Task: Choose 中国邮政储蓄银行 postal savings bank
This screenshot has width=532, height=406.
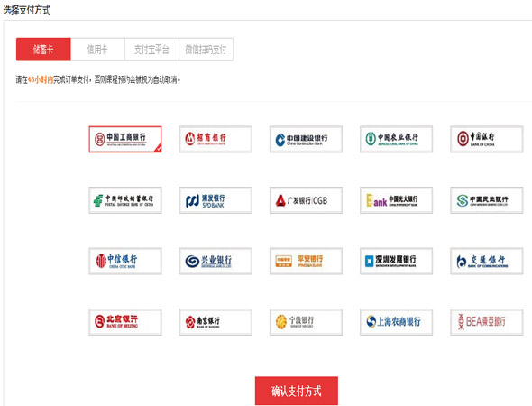Action: pyautogui.click(x=125, y=200)
